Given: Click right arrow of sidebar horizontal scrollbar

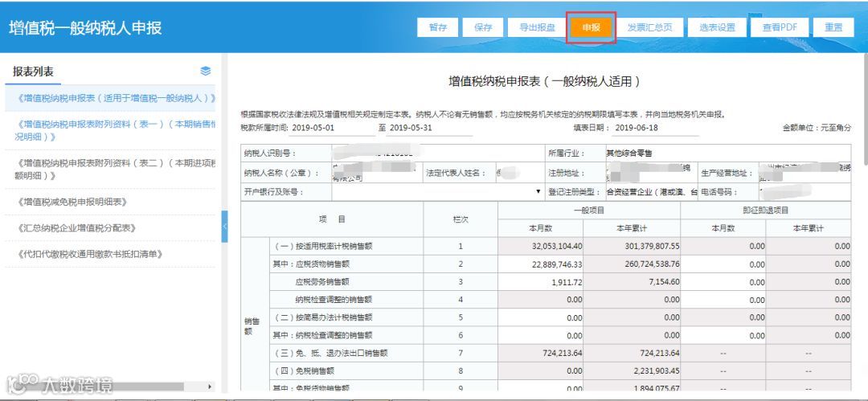Looking at the screenshot, I should [209, 386].
